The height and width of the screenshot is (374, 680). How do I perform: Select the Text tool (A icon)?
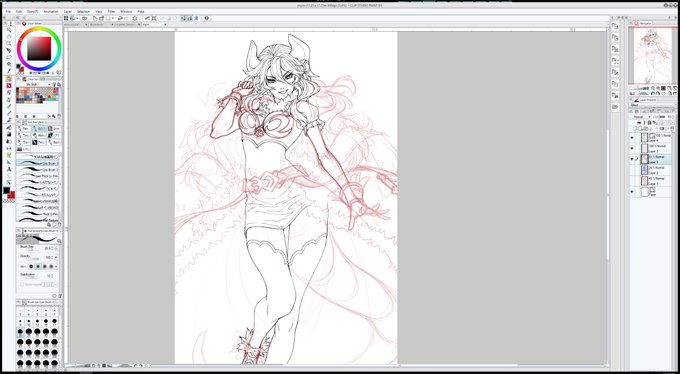pos(9,169)
